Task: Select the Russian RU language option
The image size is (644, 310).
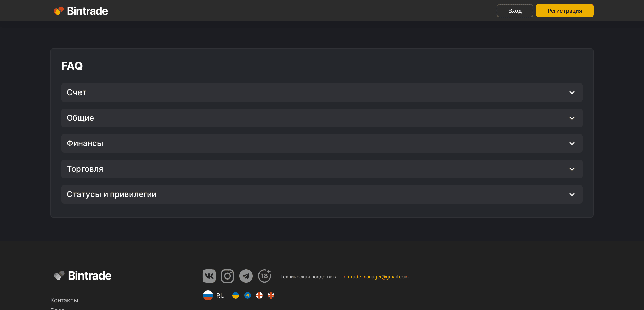Action: (214, 295)
